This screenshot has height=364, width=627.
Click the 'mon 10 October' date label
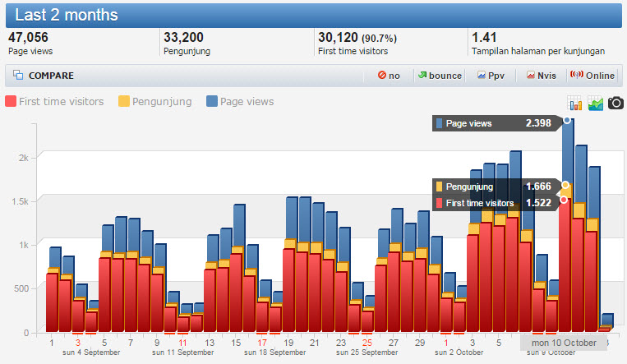tap(564, 343)
